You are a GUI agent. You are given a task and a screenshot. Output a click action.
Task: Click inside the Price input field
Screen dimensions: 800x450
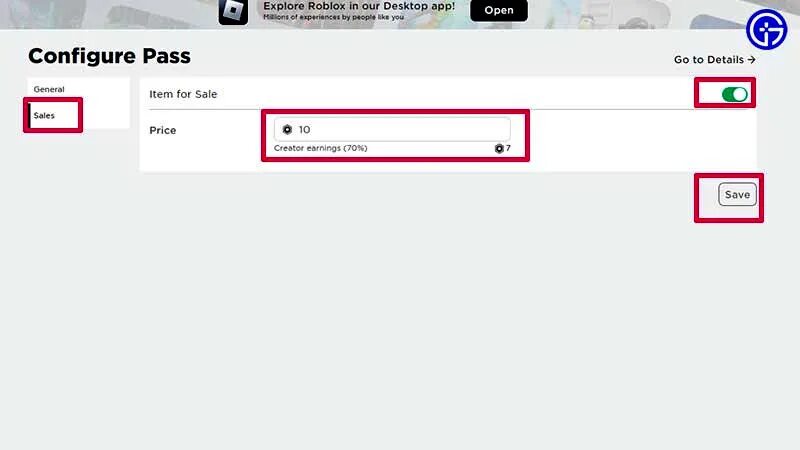pos(392,130)
